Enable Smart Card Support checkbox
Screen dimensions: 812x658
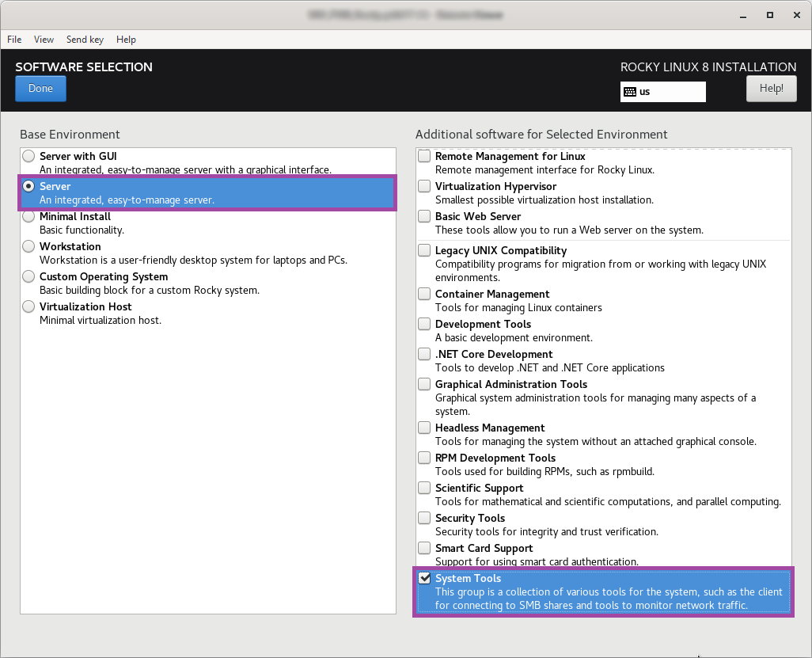click(424, 548)
